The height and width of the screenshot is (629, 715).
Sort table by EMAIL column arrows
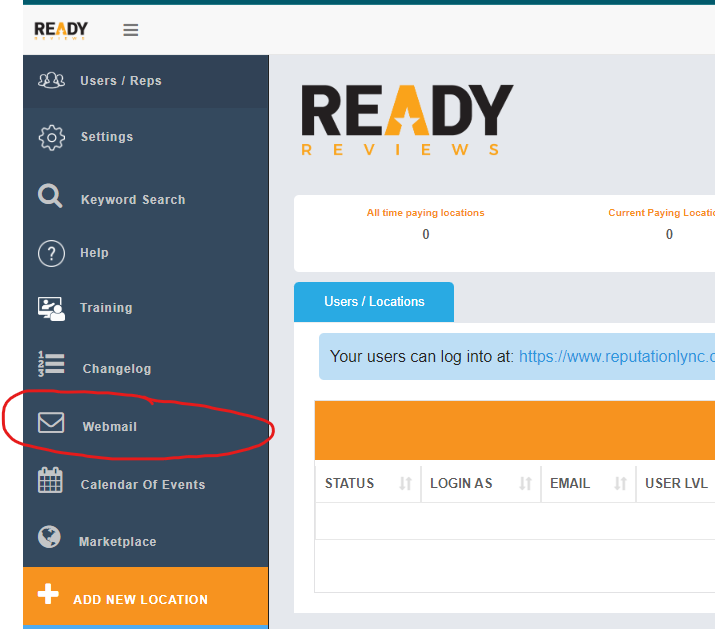point(620,484)
